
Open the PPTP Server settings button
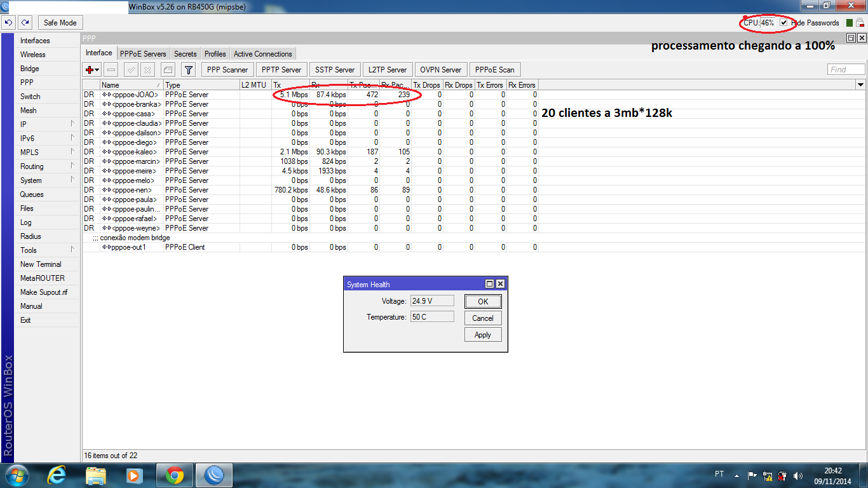coord(281,70)
